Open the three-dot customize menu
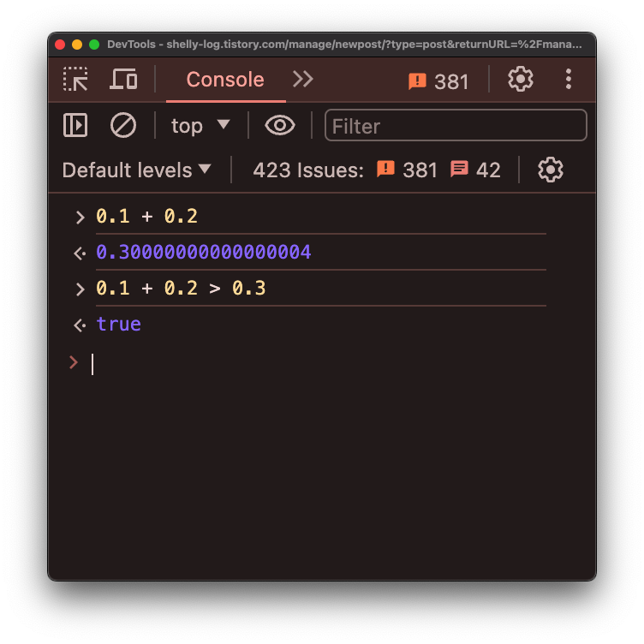 569,79
